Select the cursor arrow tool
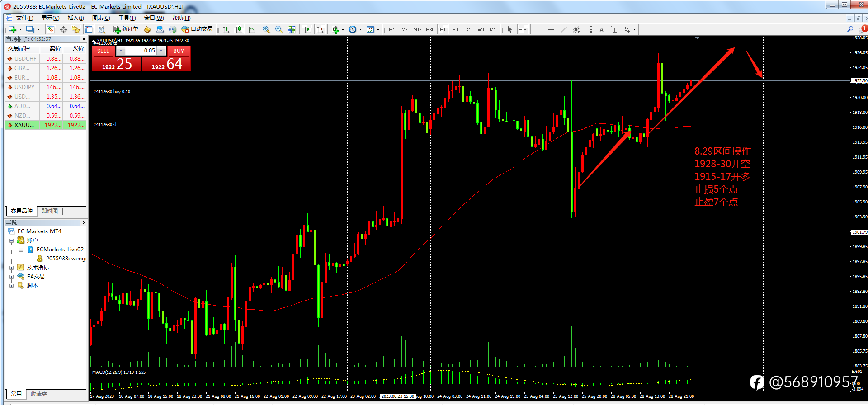The width and height of the screenshot is (868, 405). point(510,29)
